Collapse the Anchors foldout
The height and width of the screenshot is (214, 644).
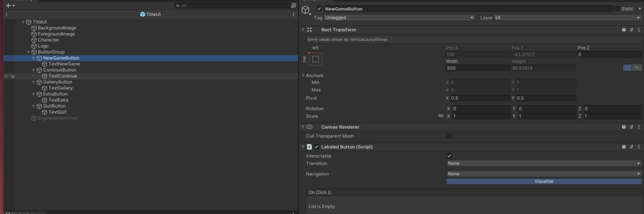coord(303,76)
